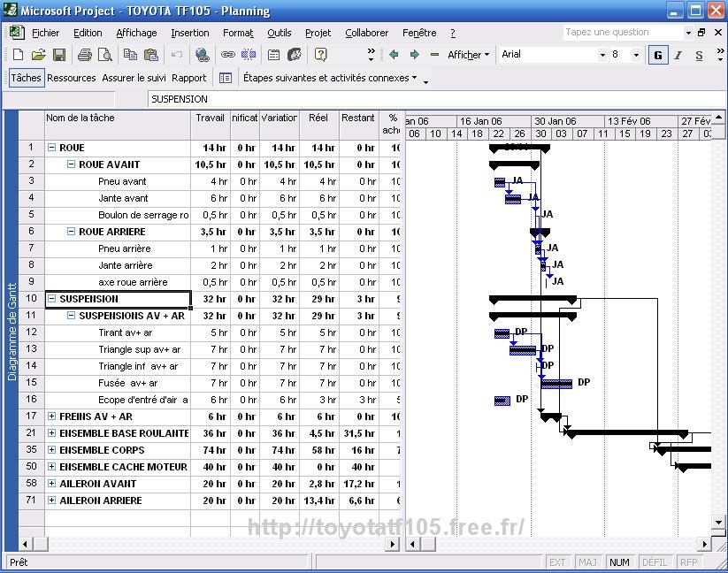The width and height of the screenshot is (728, 573).
Task: Collapse SUSPENSIONS AV + AR group
Action: click(x=71, y=316)
